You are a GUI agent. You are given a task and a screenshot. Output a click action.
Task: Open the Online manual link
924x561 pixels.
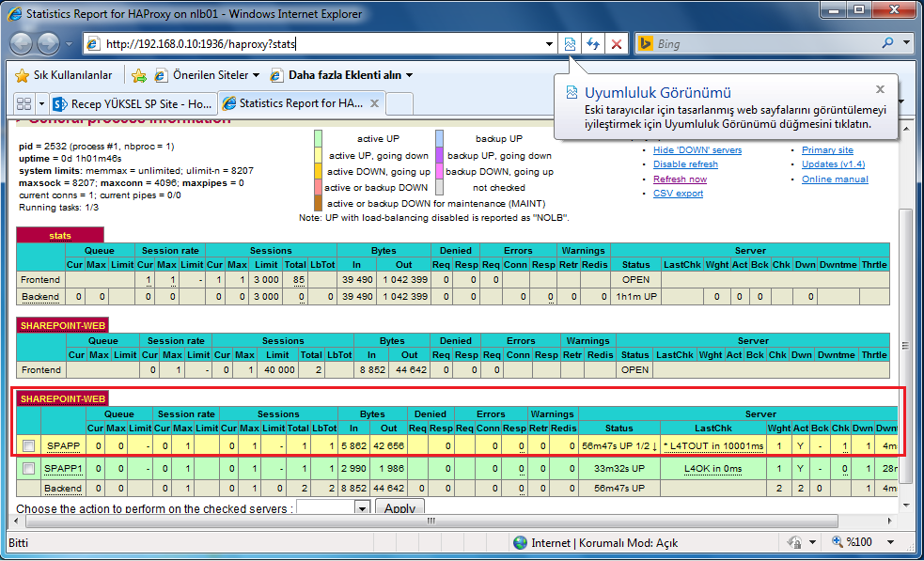tap(835, 179)
